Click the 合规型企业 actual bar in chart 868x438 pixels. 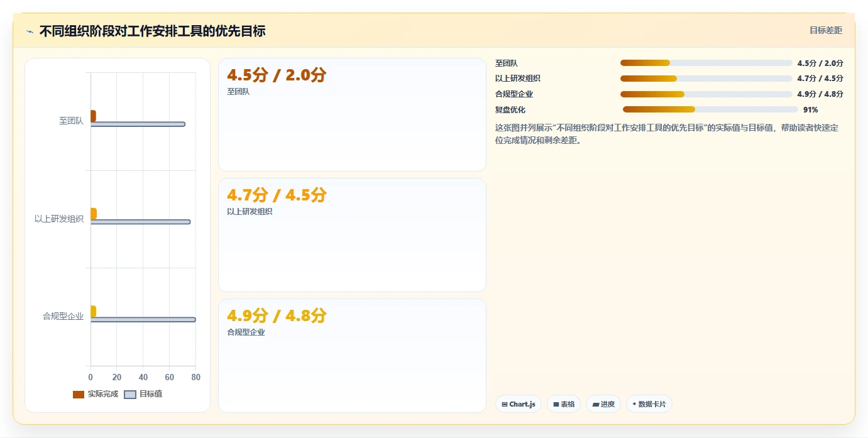94,312
